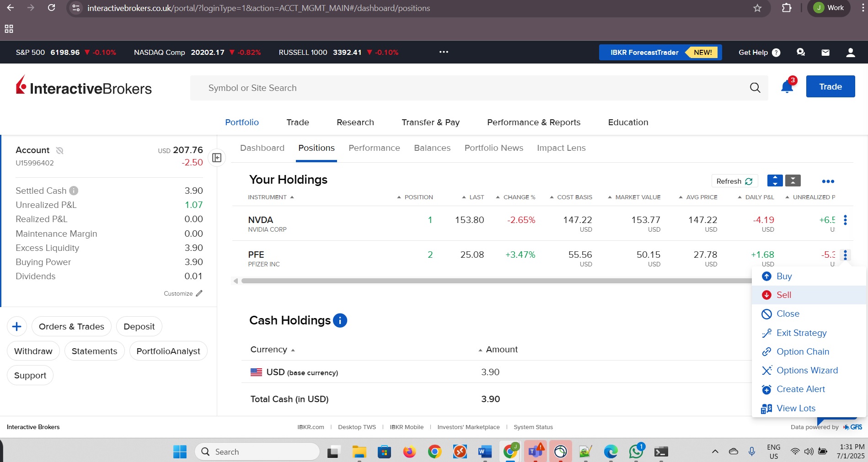Open Research main menu
This screenshot has width=868, height=462.
355,122
